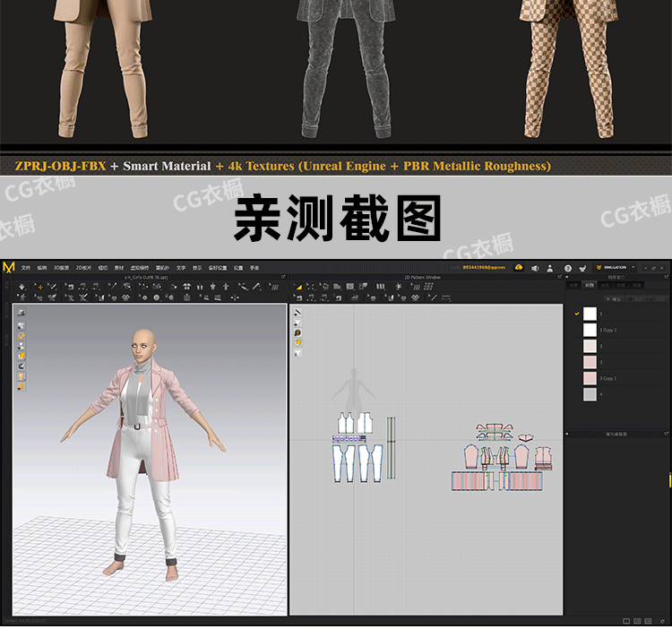672x629 pixels.
Task: Switch to the 织物 tab
Action: 589,285
